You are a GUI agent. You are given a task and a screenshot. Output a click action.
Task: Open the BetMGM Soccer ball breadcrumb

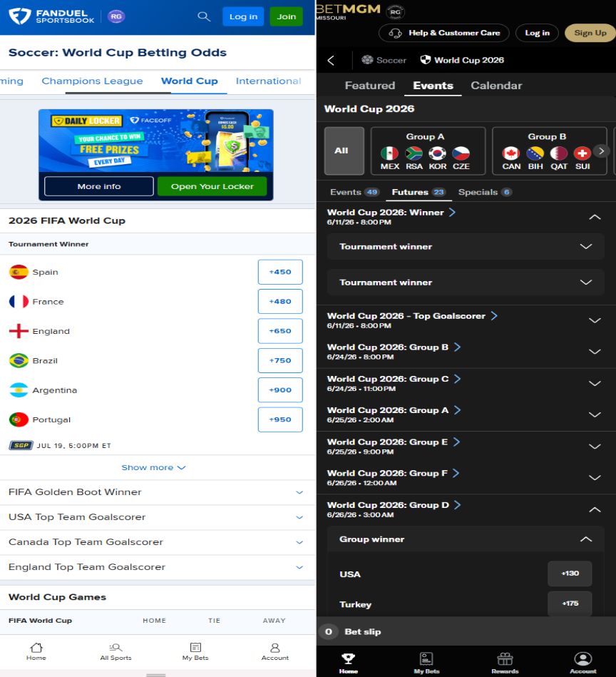pos(384,60)
